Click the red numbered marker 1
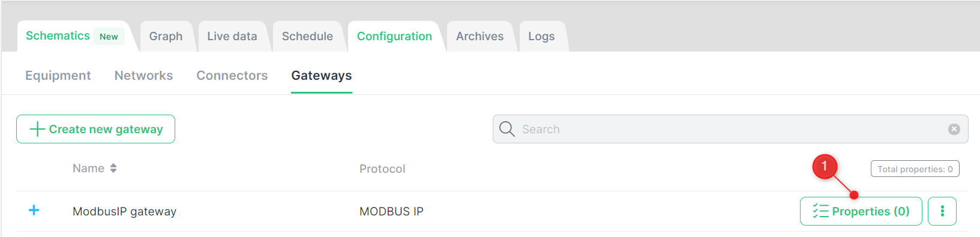The image size is (980, 237). click(x=825, y=166)
